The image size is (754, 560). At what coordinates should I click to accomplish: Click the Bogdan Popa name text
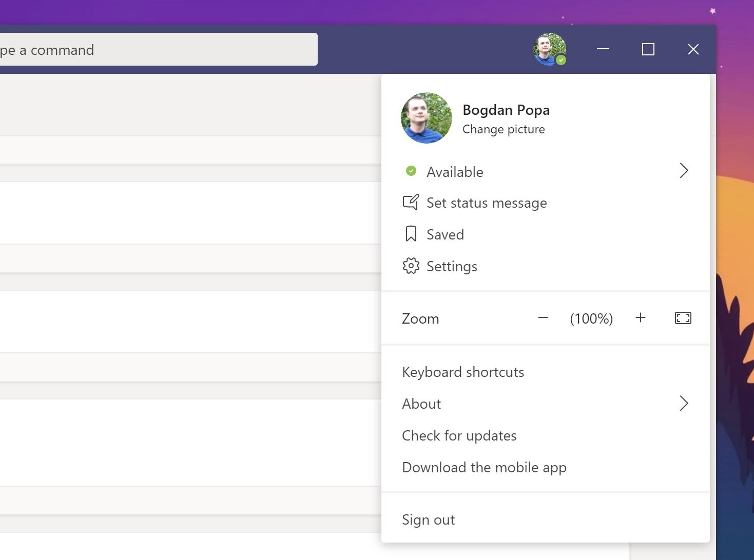click(506, 110)
